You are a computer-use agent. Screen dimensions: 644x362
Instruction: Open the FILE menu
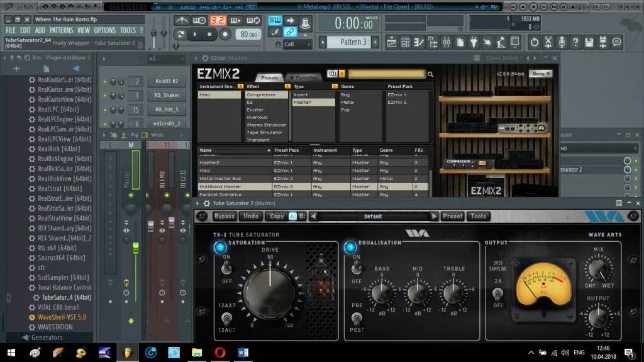pos(11,30)
